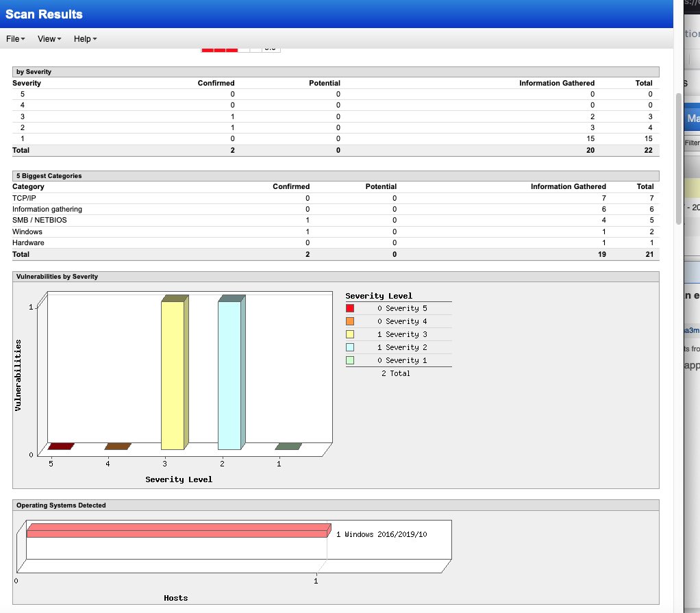Click the '2 Total' legend text
The image size is (700, 613).
pyautogui.click(x=395, y=373)
